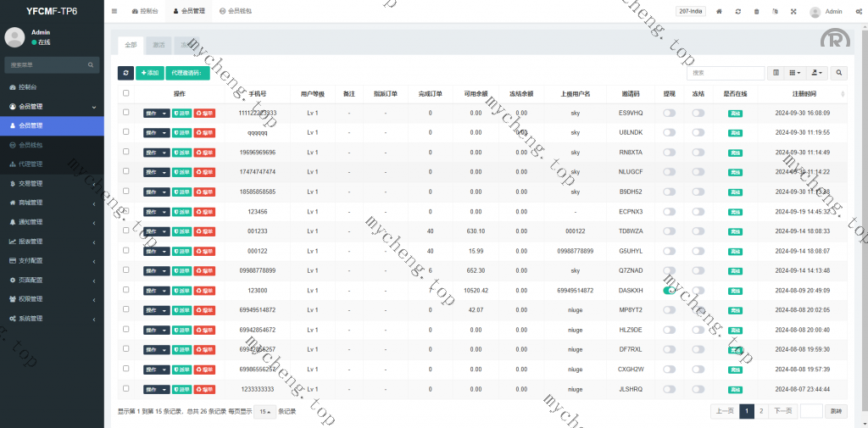Tick the checkbox for row 123456

pyautogui.click(x=126, y=211)
